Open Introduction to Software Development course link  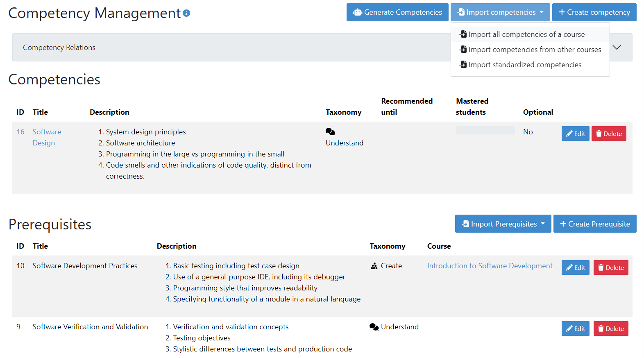pyautogui.click(x=490, y=266)
